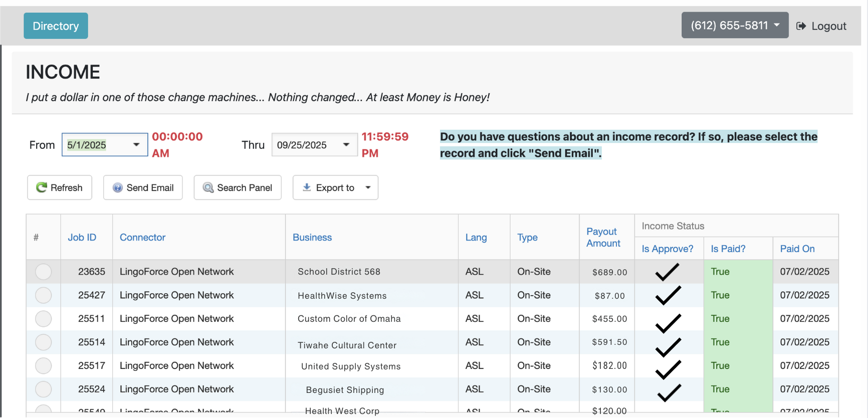Sort by the Job ID column header

point(82,238)
